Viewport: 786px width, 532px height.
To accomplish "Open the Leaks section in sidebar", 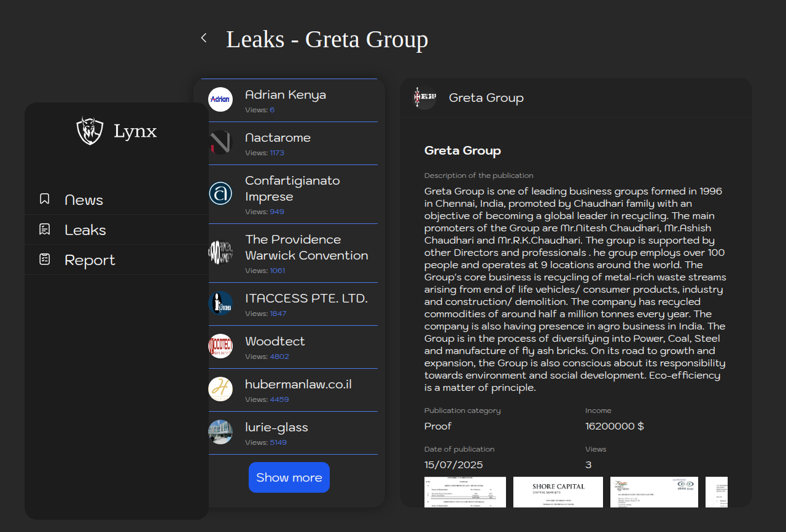I will click(117, 229).
